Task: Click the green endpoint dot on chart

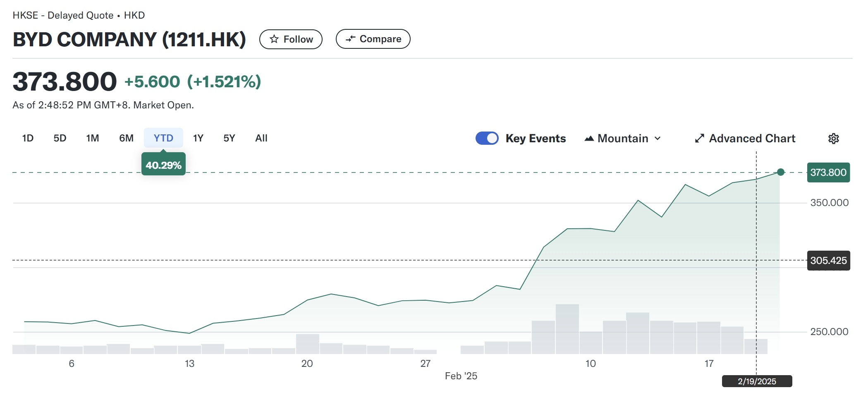Action: [780, 172]
